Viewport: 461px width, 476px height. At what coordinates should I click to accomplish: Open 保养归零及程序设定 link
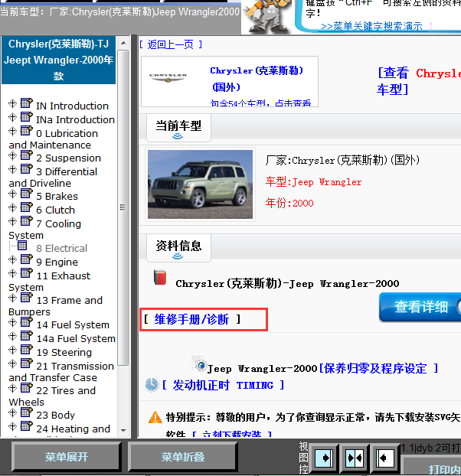coord(378,369)
